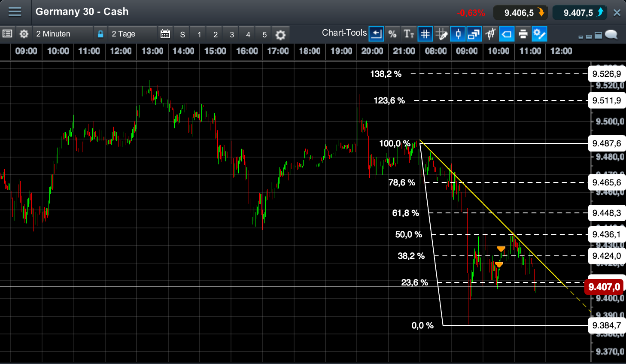Open the percentage scale tool
The width and height of the screenshot is (626, 364).
click(x=392, y=34)
